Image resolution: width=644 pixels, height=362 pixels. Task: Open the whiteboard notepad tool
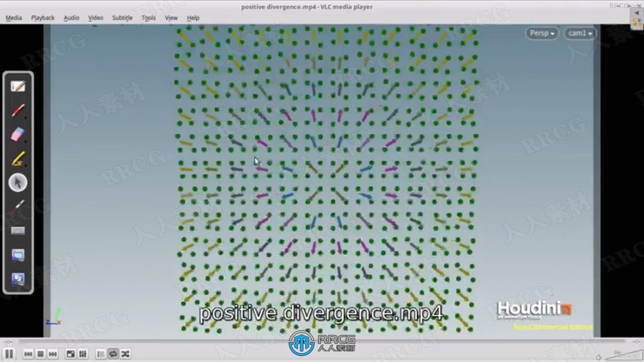18,86
